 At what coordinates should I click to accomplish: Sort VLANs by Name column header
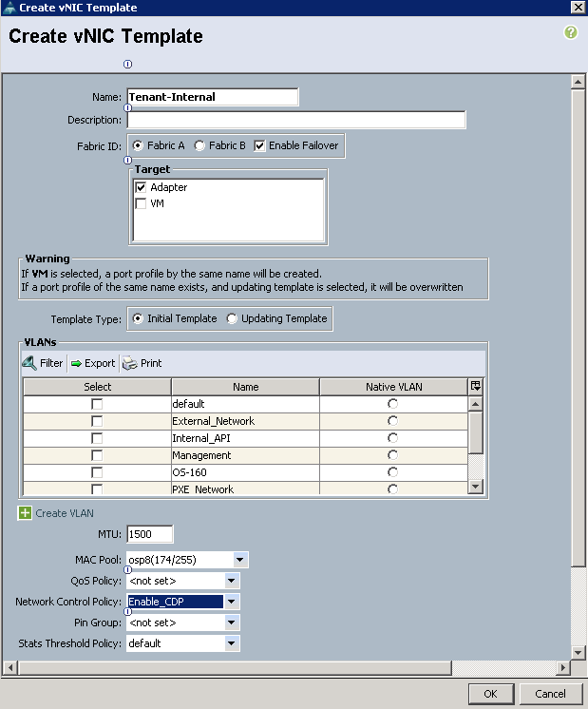(x=245, y=387)
